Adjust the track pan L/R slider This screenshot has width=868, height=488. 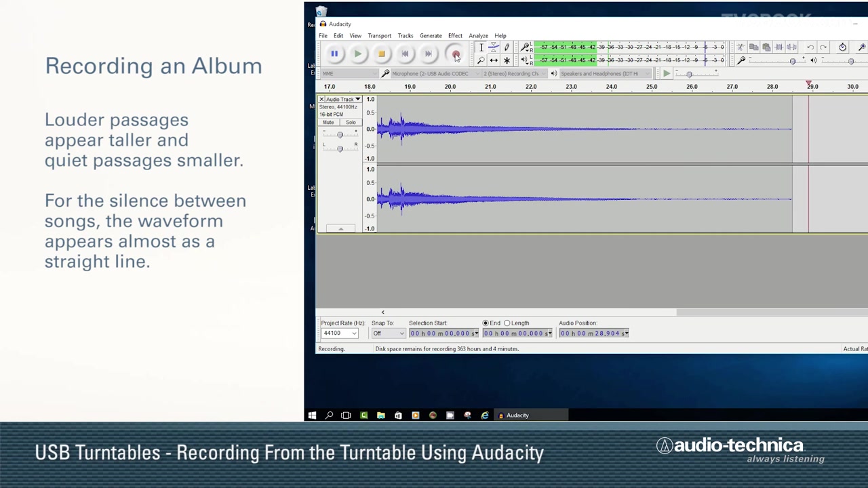pos(340,148)
